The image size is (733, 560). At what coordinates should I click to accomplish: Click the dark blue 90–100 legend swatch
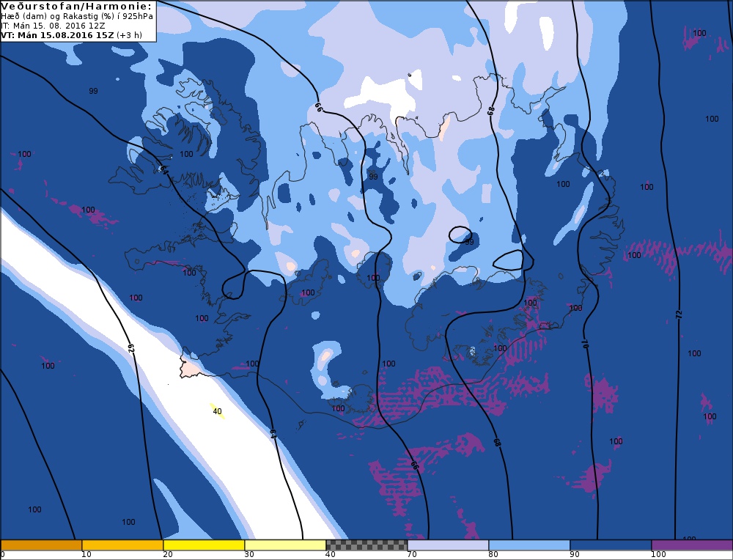[x=611, y=545]
